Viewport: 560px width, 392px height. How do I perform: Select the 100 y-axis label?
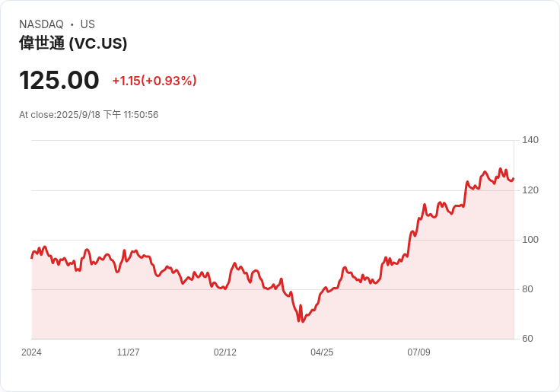click(530, 240)
